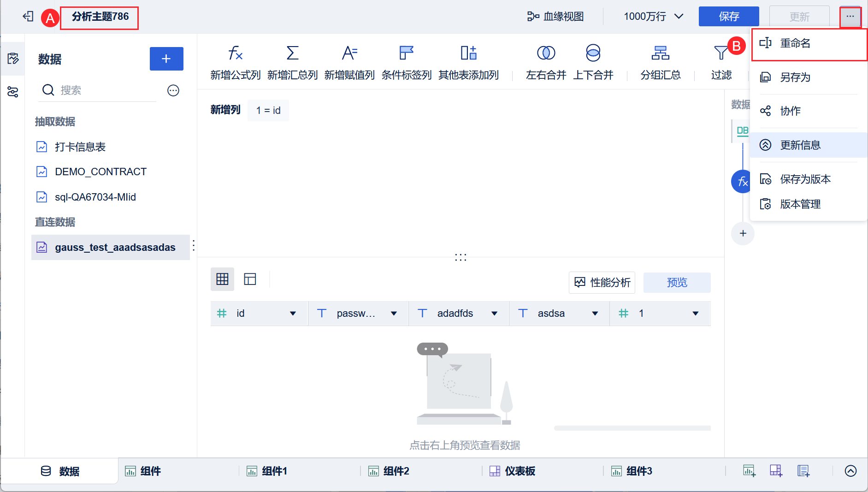Select 另存为 save as from menu
The height and width of the screenshot is (492, 868).
[x=809, y=77]
